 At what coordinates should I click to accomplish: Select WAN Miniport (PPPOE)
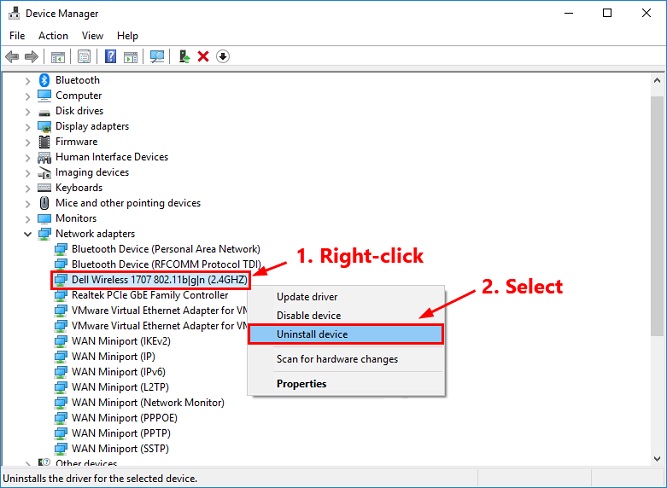coord(125,417)
